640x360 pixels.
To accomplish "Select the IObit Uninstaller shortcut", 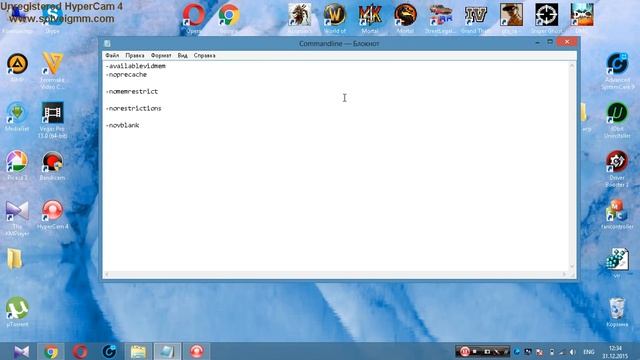I will point(617,120).
